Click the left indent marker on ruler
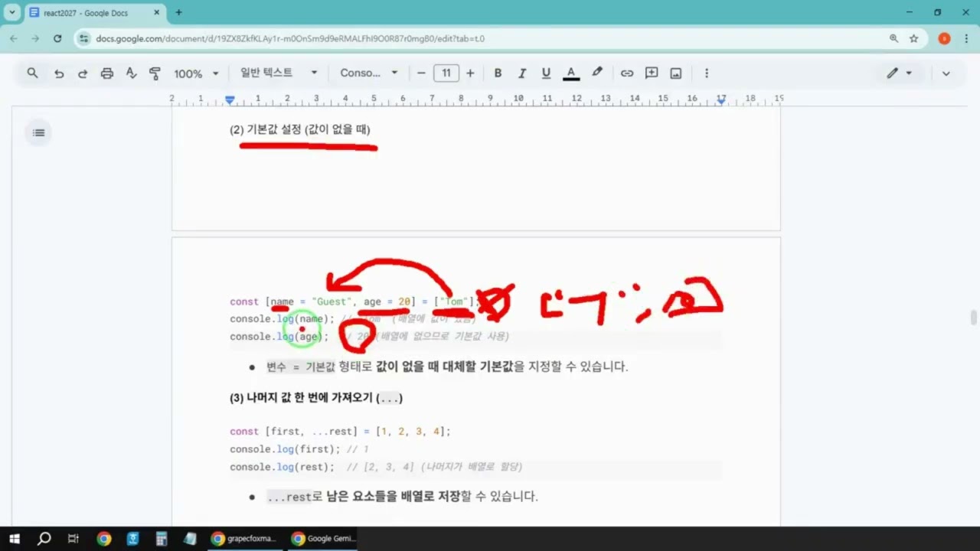This screenshot has width=980, height=551. 230,100
